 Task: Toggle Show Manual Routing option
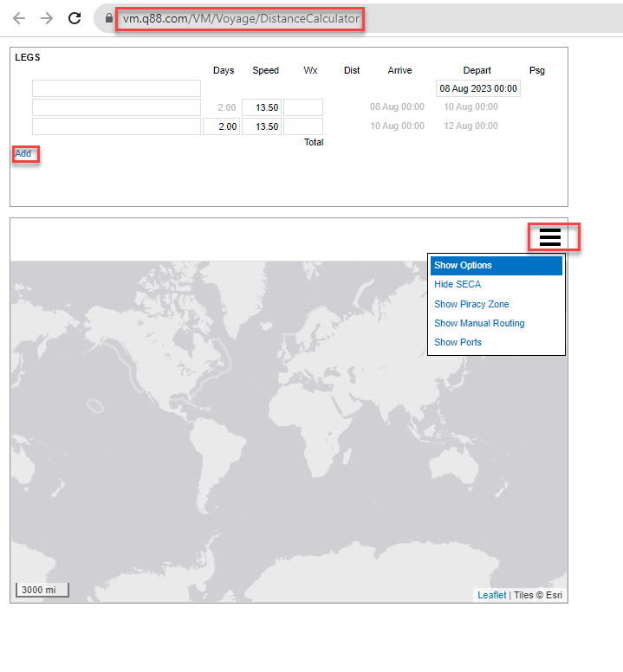tap(479, 323)
